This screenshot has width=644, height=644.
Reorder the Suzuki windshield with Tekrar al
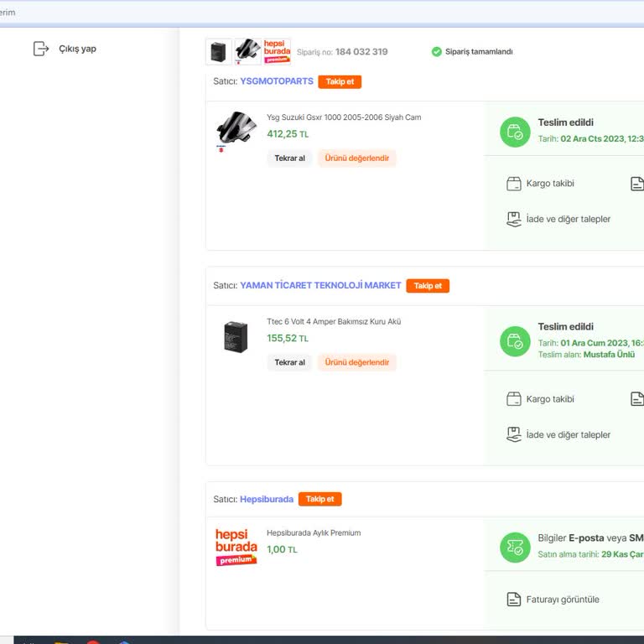289,158
